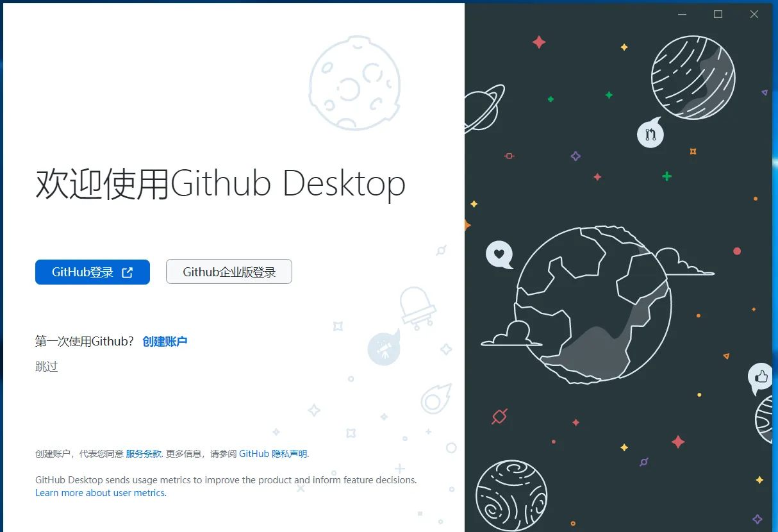Maximize the GitHub Desktop window
Image resolution: width=778 pixels, height=532 pixels.
(718, 14)
